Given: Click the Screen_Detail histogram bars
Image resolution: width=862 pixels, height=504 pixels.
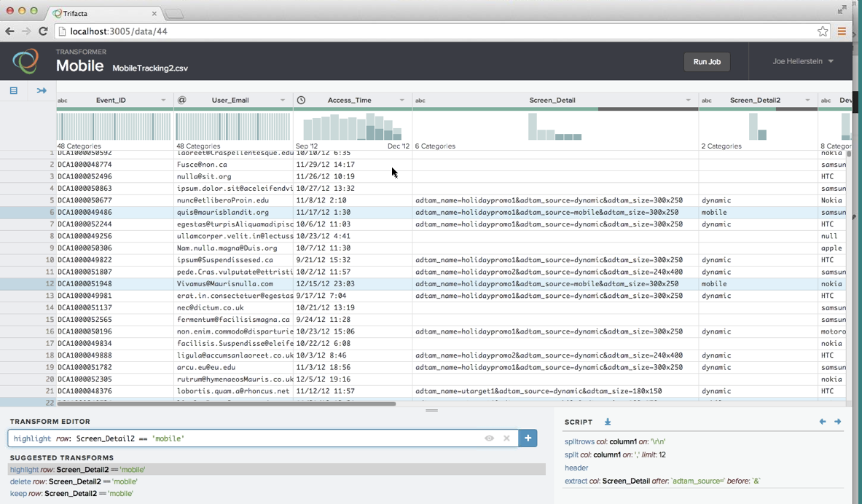Looking at the screenshot, I should click(555, 127).
